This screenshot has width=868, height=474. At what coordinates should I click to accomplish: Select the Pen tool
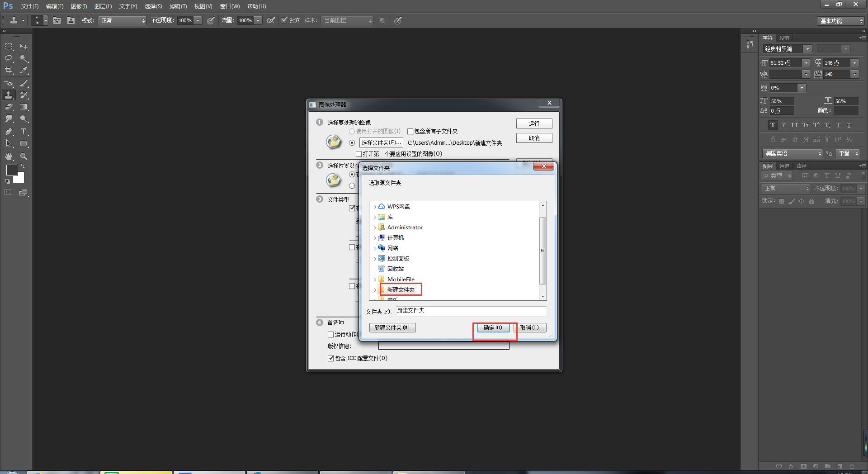tap(9, 132)
